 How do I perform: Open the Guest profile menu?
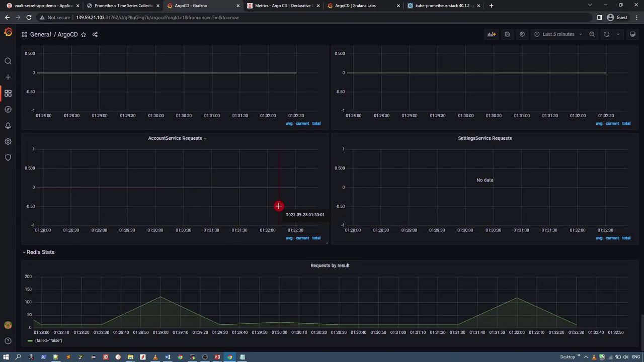(617, 17)
